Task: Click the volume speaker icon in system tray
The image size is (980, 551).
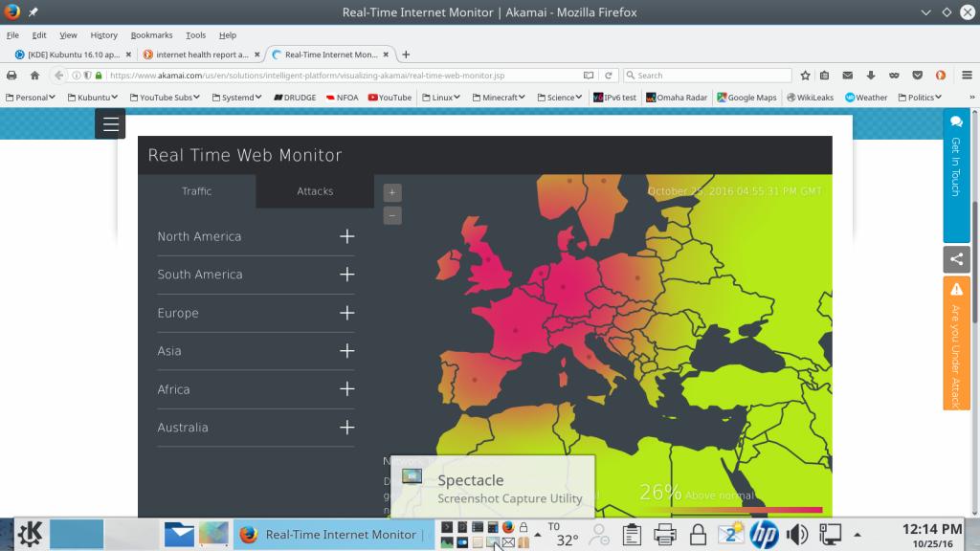Action: point(796,535)
